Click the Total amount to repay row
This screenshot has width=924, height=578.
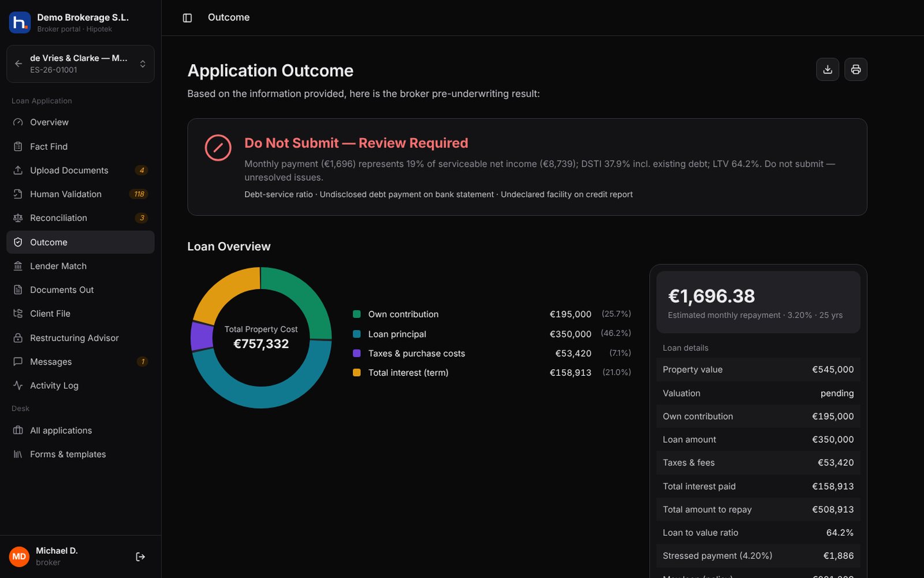tap(758, 509)
